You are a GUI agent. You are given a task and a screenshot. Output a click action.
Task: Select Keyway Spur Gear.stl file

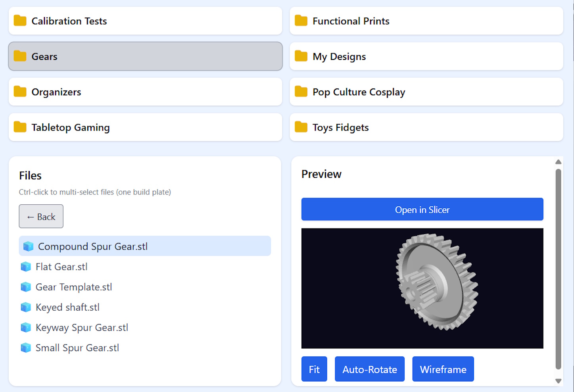[x=145, y=327]
